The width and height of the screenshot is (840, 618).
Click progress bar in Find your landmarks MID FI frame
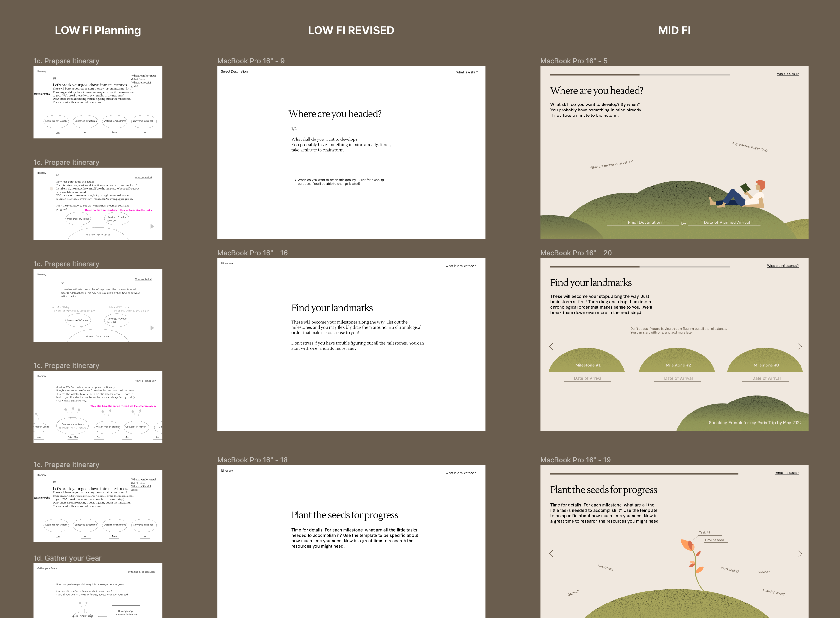coord(640,267)
